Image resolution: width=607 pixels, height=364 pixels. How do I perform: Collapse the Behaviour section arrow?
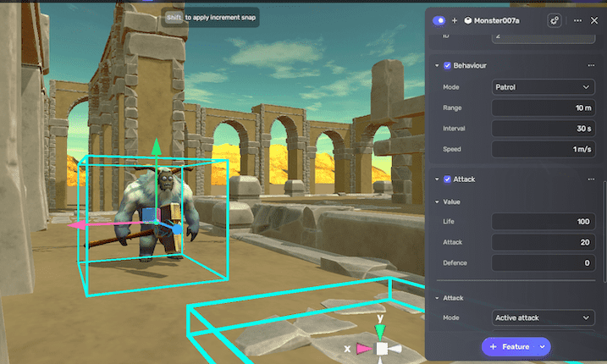click(438, 65)
